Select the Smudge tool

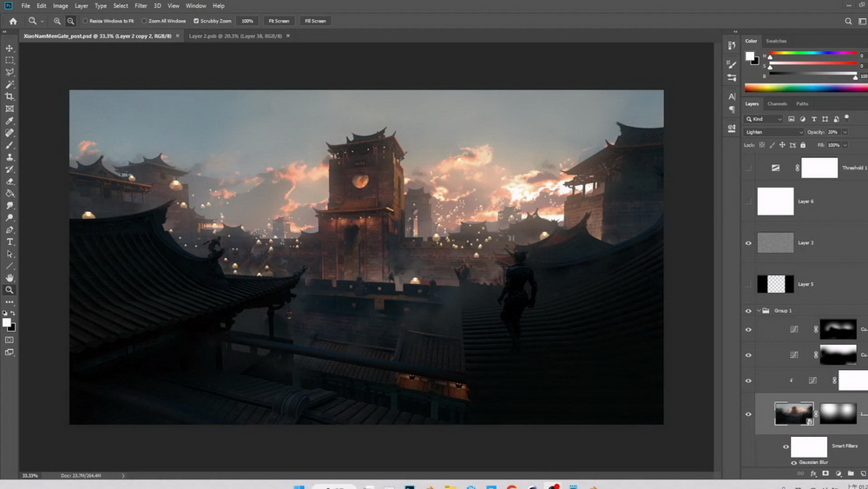[10, 206]
